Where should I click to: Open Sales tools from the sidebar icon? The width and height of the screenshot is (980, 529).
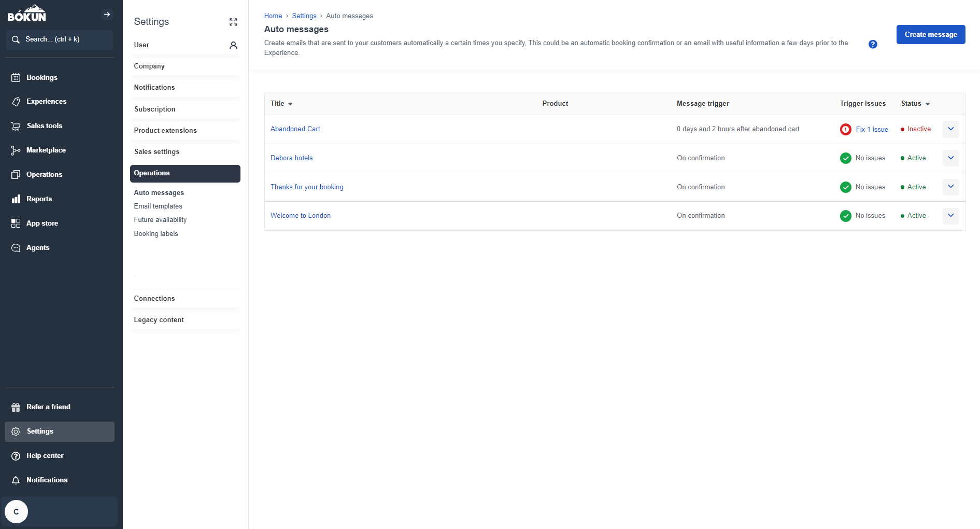pos(16,126)
